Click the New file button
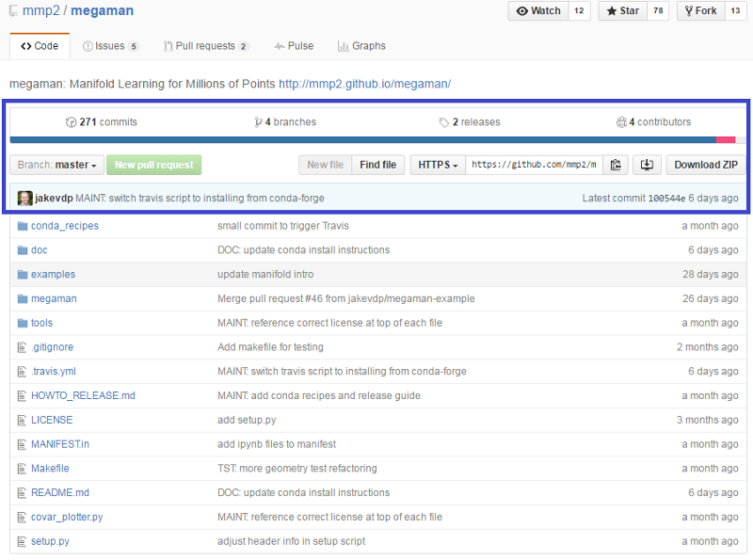This screenshot has height=560, width=753. click(x=326, y=165)
